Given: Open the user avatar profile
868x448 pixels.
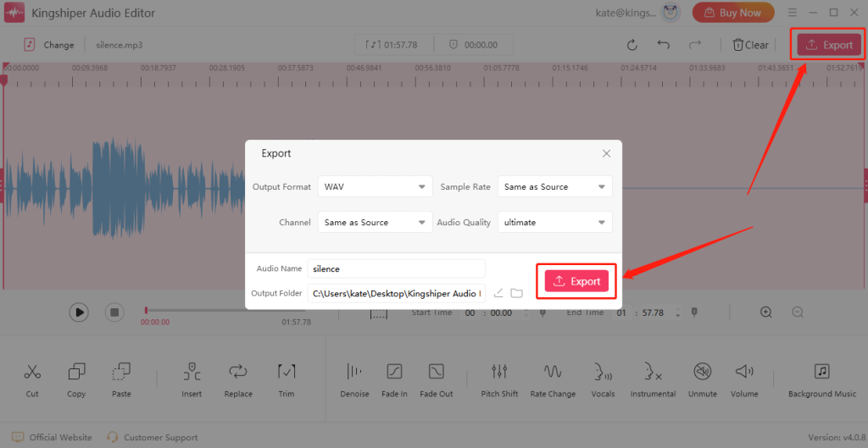Looking at the screenshot, I should 671,13.
